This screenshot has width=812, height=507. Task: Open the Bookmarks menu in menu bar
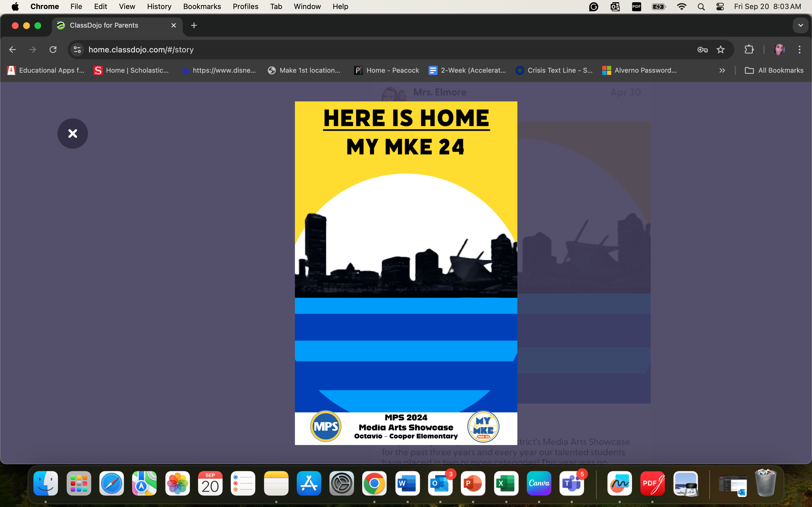pos(202,7)
